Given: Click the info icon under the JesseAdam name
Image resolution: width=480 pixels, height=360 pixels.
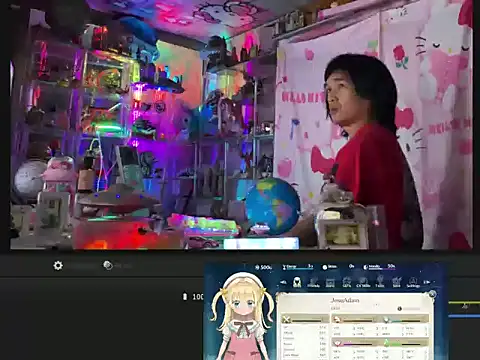Looking at the screenshot, I should tap(400, 309).
